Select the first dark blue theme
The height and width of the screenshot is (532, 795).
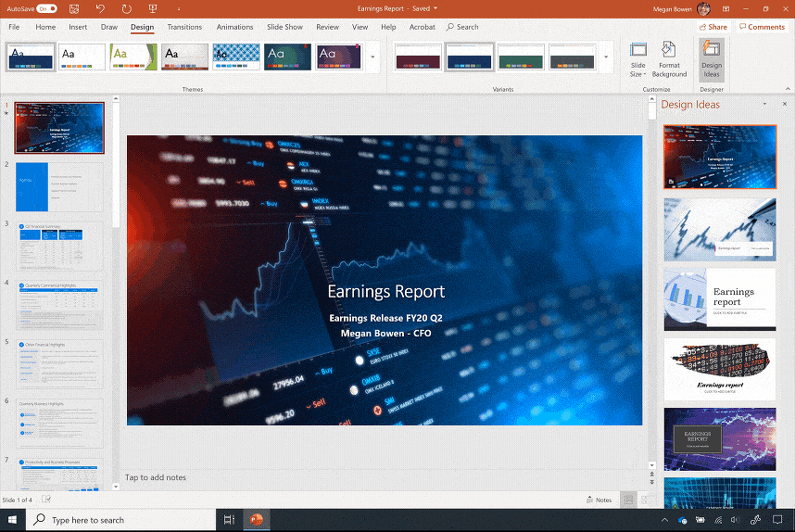tap(31, 57)
